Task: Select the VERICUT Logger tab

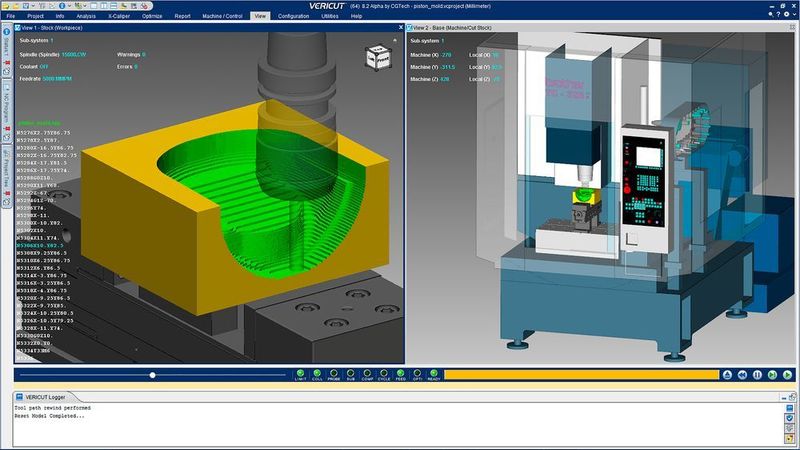Action: pos(43,396)
